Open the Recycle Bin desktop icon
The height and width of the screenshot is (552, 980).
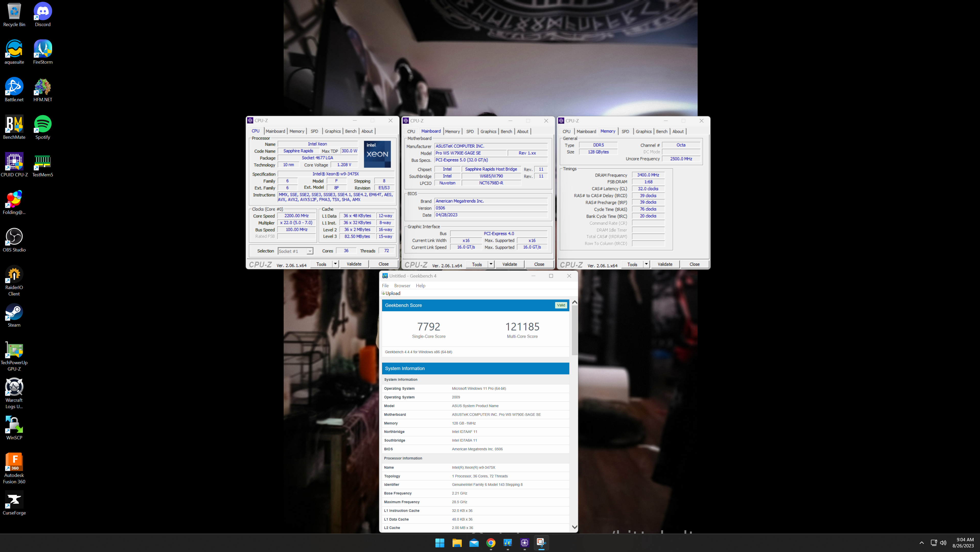coord(14,15)
